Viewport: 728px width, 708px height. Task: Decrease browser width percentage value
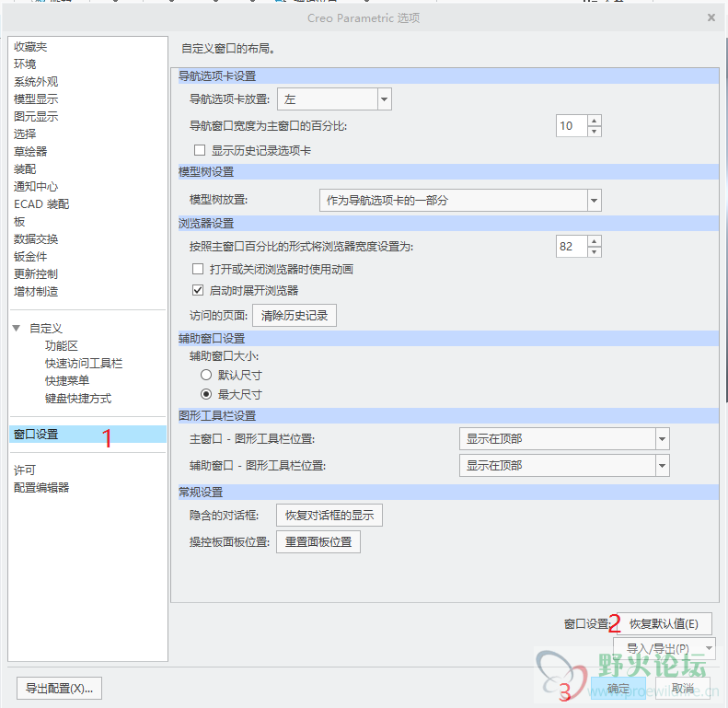tap(595, 251)
